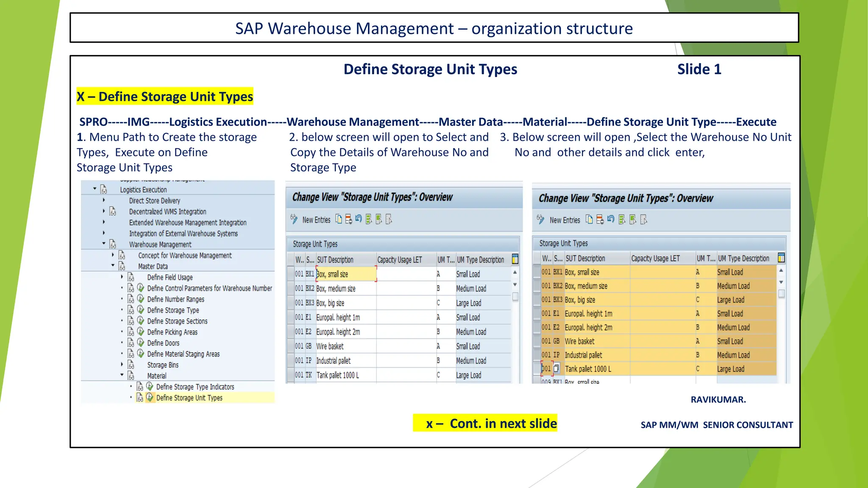Expand Decentralized WMS Integration node
The image size is (868, 488).
pos(104,211)
